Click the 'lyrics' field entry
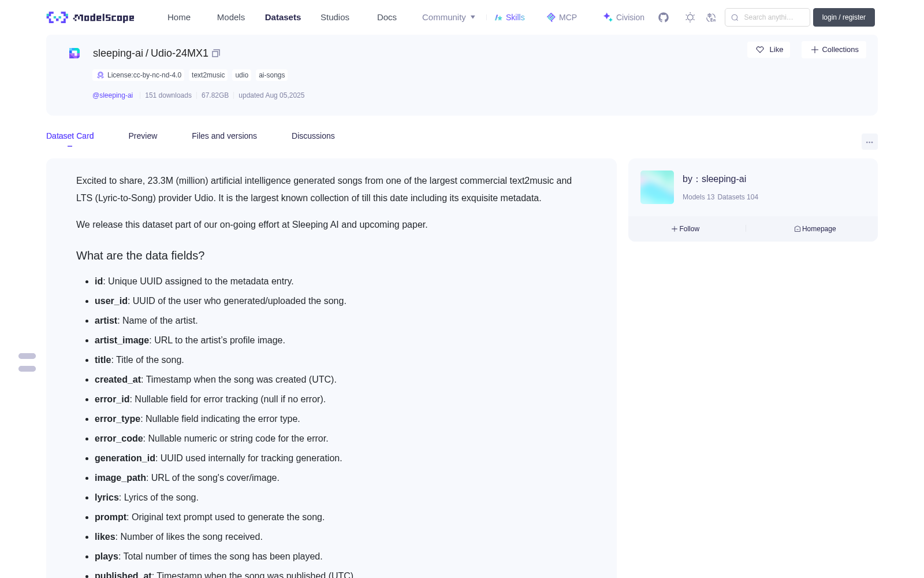This screenshot has height=578, width=924. [147, 498]
